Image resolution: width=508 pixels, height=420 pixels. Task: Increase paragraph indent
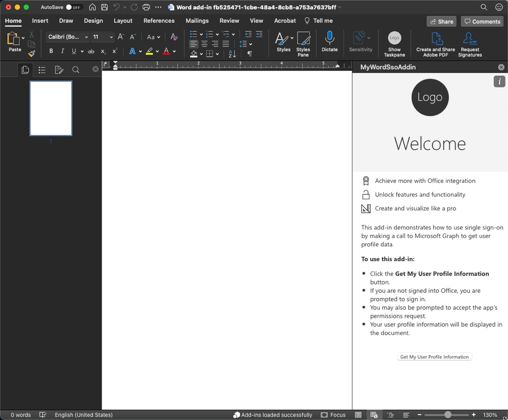click(259, 34)
